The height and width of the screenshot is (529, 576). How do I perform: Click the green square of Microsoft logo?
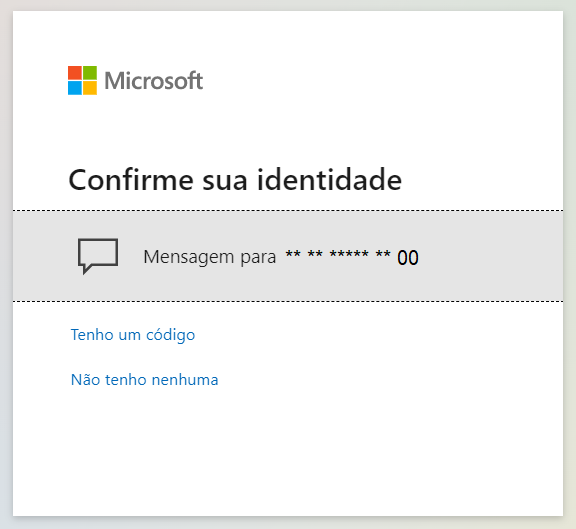click(x=90, y=73)
